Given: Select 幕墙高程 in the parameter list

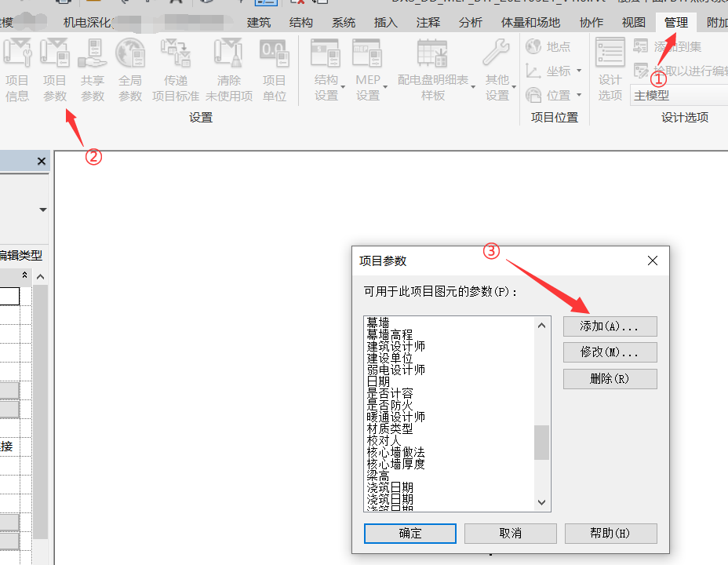Looking at the screenshot, I should [x=390, y=334].
